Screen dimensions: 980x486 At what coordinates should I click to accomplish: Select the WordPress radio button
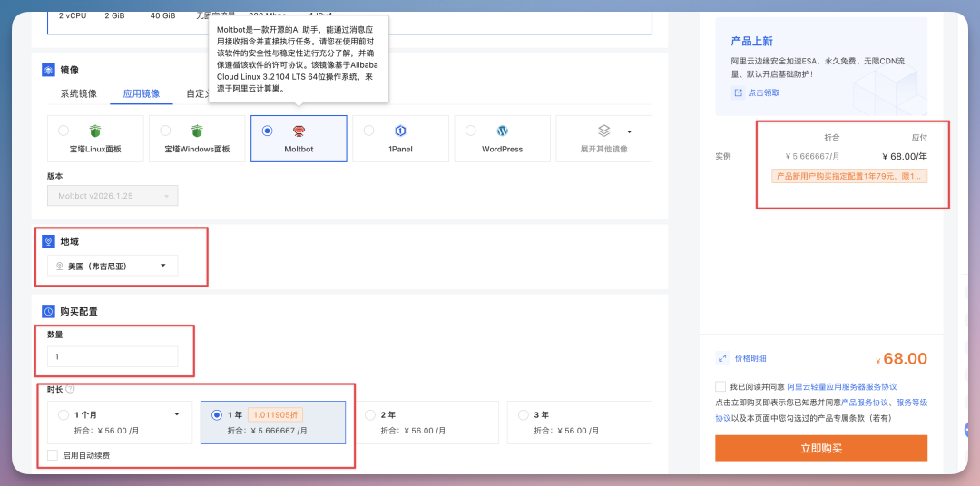coord(470,131)
